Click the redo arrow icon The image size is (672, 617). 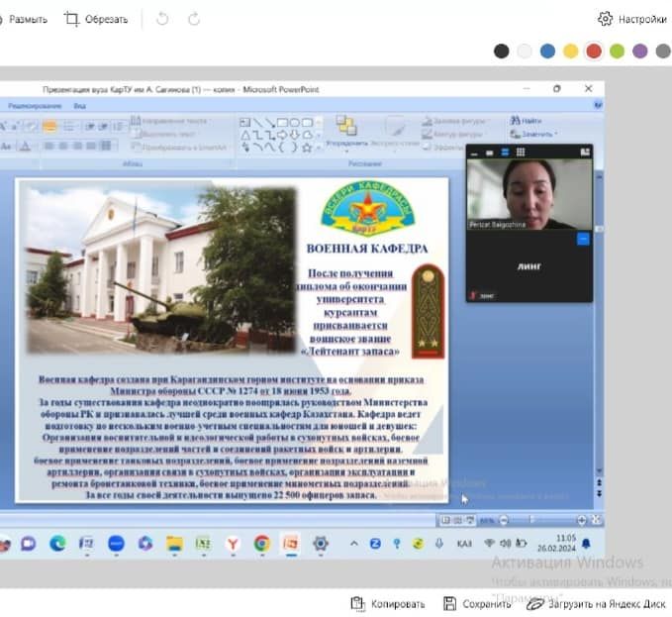(x=194, y=19)
